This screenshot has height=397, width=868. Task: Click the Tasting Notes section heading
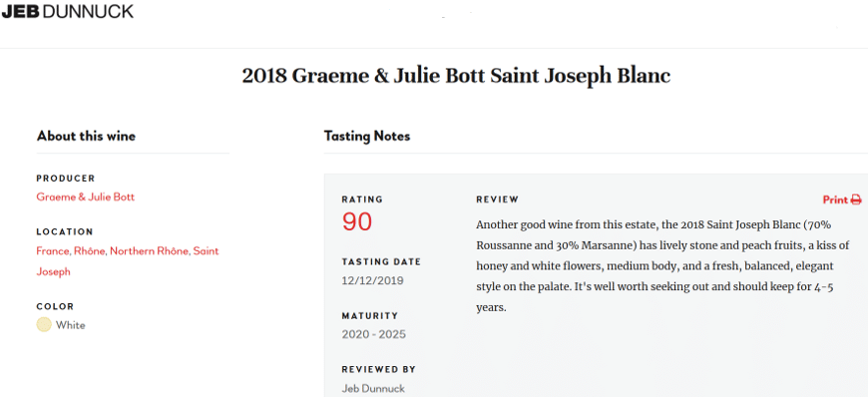click(367, 137)
